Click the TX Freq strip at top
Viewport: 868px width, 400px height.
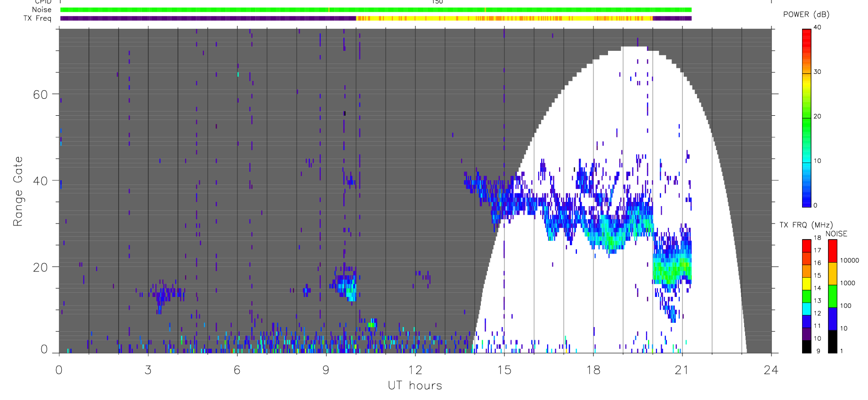coord(376,18)
